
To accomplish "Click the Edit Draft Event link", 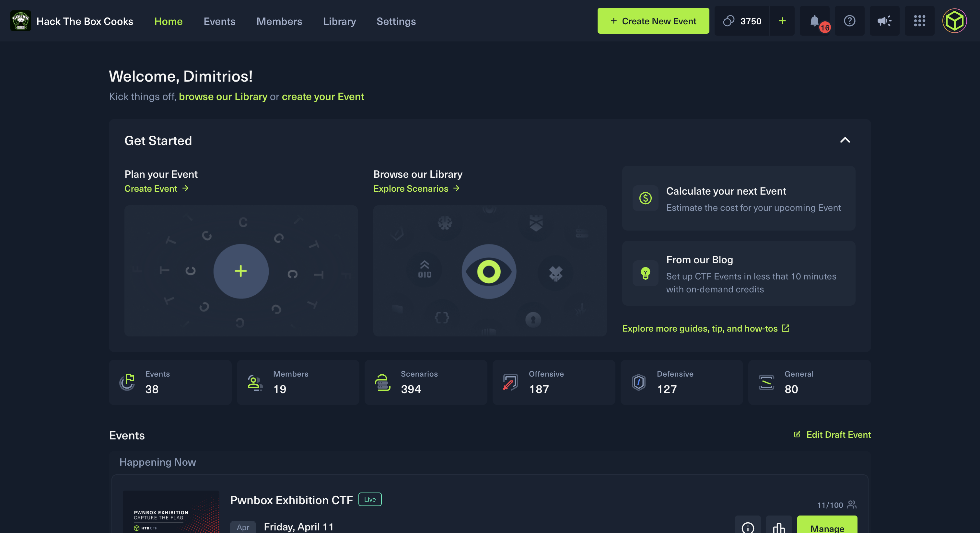I will (832, 434).
